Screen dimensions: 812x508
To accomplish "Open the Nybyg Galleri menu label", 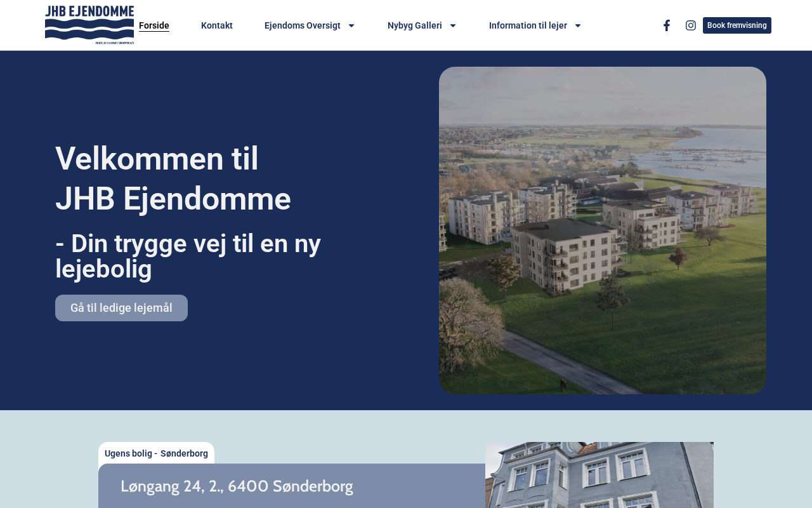I will 415,25.
